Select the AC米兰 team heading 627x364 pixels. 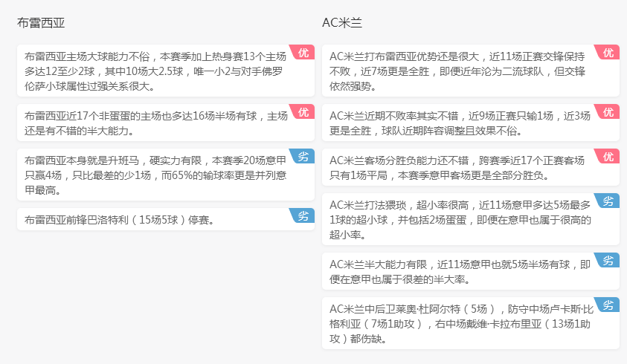(x=342, y=23)
